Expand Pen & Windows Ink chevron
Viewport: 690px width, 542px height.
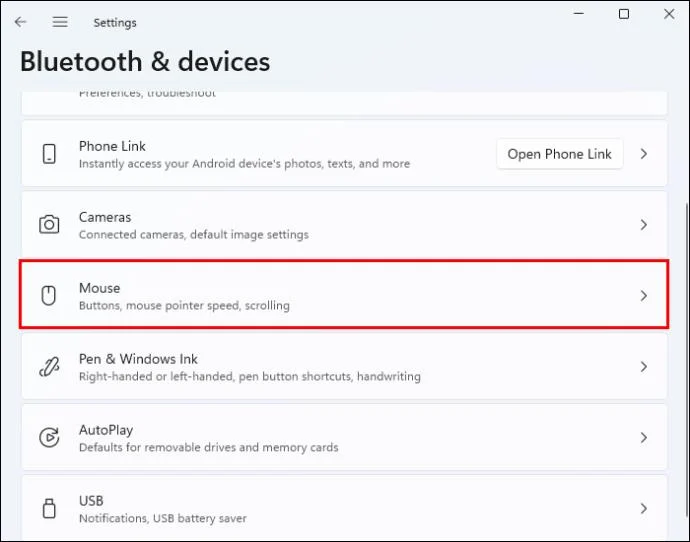644,366
